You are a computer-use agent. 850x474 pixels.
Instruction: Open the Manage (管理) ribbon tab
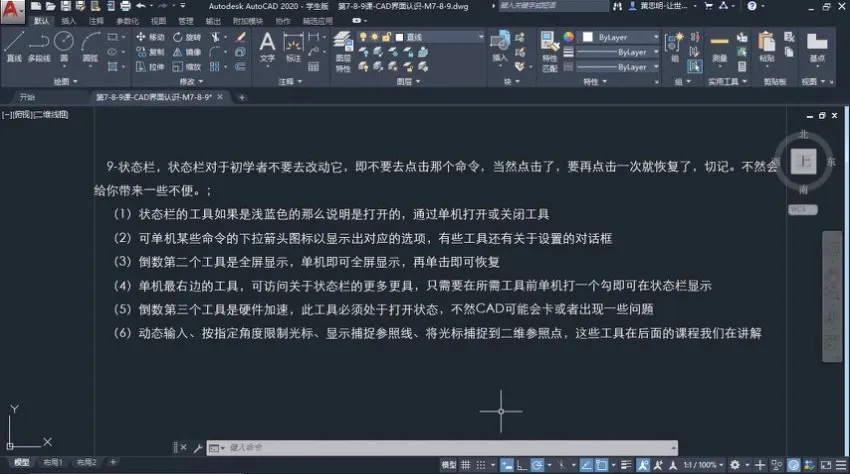coord(185,21)
